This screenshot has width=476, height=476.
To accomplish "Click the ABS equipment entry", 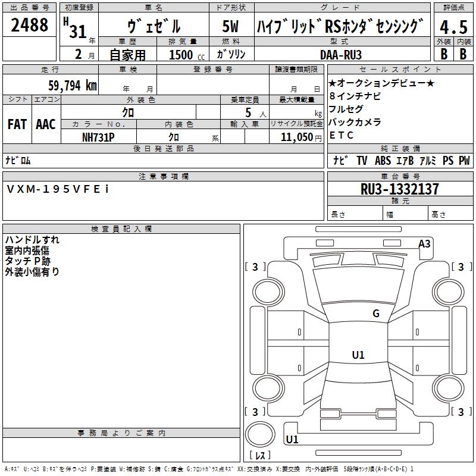I will 383,160.
